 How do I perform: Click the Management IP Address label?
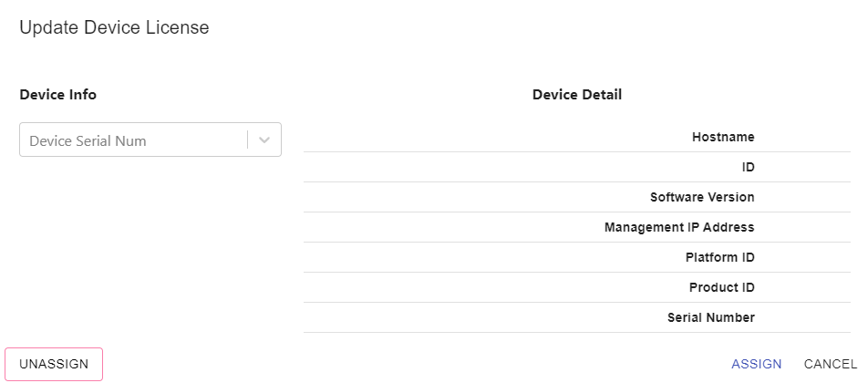click(x=679, y=227)
